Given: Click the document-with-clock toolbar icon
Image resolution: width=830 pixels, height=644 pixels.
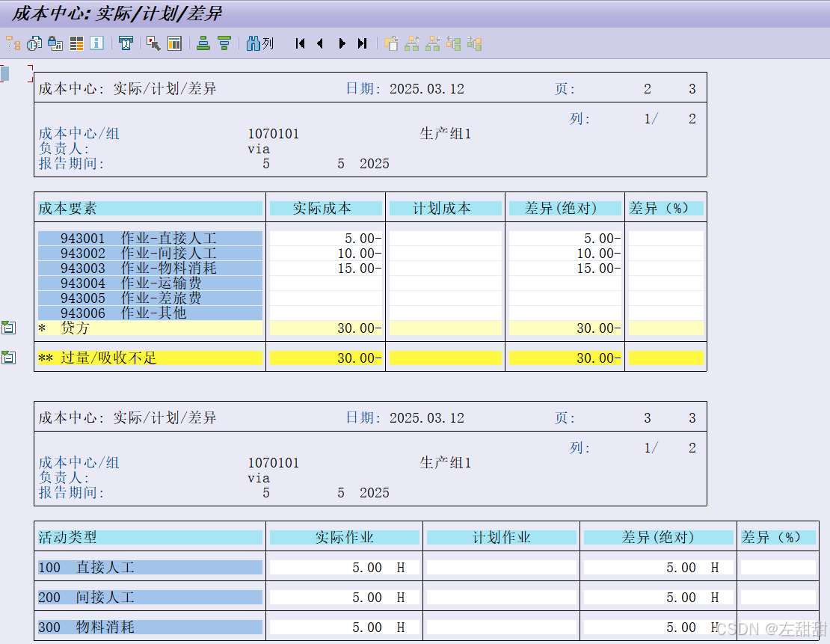Looking at the screenshot, I should click(34, 43).
